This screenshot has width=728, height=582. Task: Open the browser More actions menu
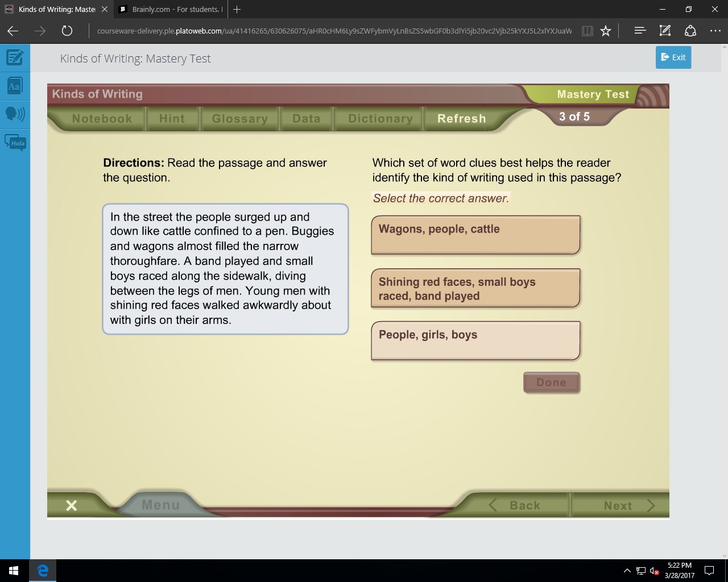tap(715, 31)
